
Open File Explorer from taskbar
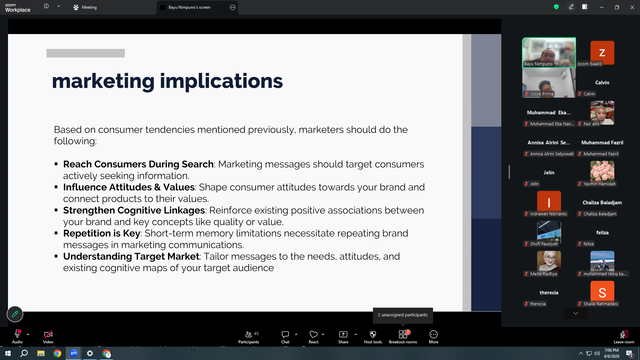point(41,353)
